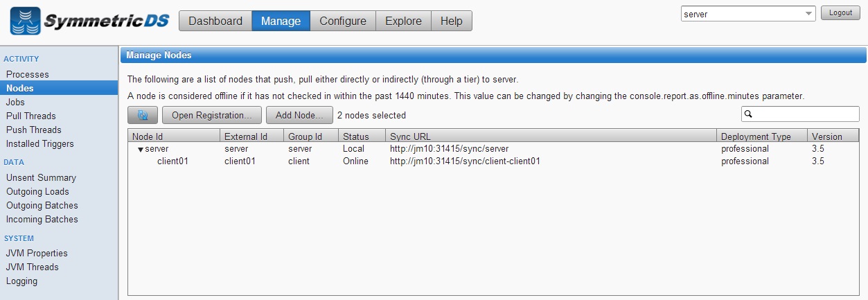The height and width of the screenshot is (300, 868).
Task: Open the Configure tab
Action: (343, 21)
